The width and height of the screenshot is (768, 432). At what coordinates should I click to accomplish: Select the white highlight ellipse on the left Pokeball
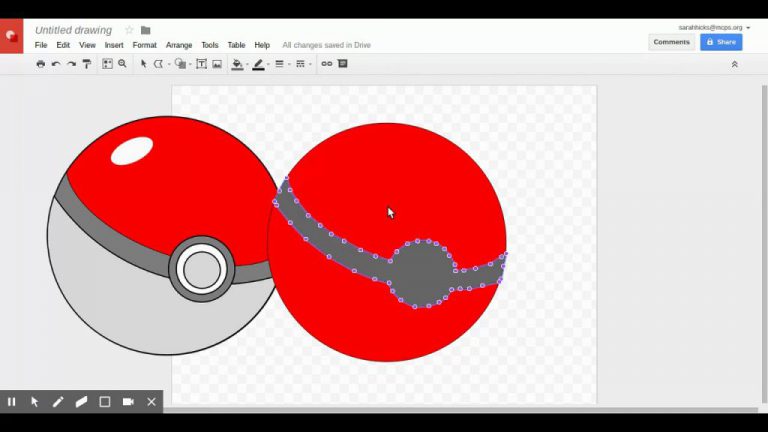132,150
